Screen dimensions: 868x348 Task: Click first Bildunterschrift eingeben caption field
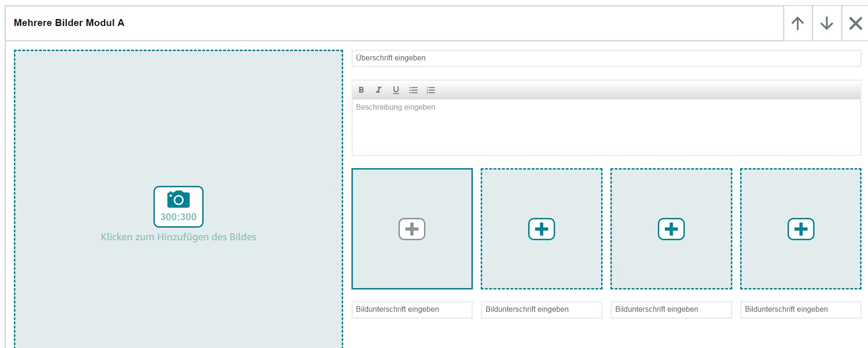[x=412, y=309]
